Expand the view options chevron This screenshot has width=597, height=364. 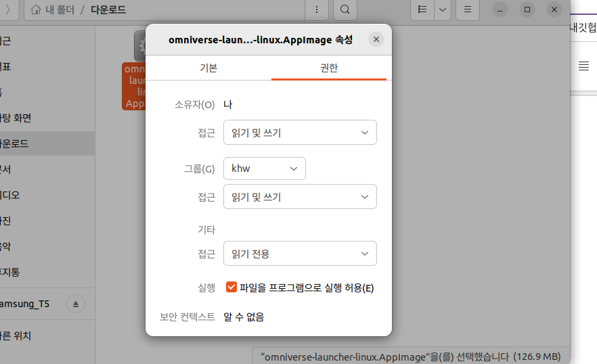[x=443, y=9]
